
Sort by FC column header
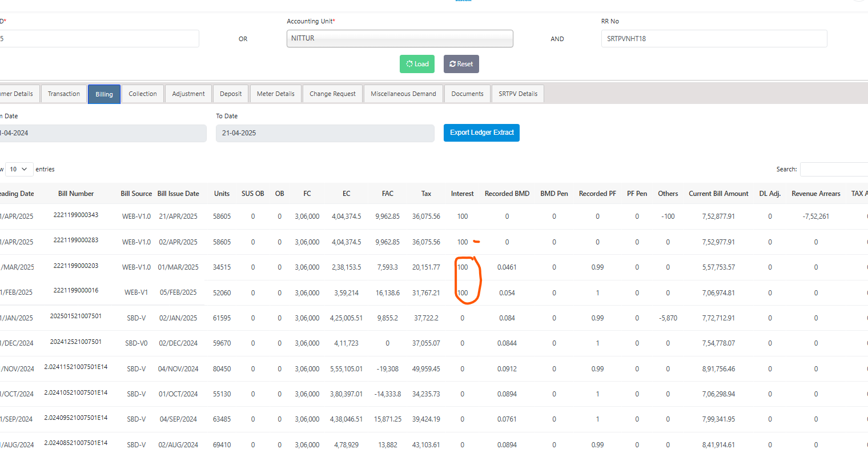307,194
